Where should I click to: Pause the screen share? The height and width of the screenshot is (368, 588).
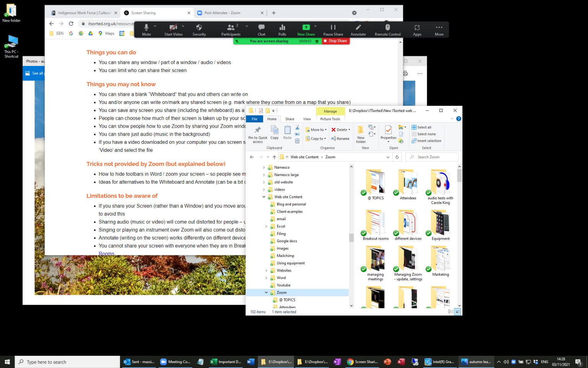[333, 30]
